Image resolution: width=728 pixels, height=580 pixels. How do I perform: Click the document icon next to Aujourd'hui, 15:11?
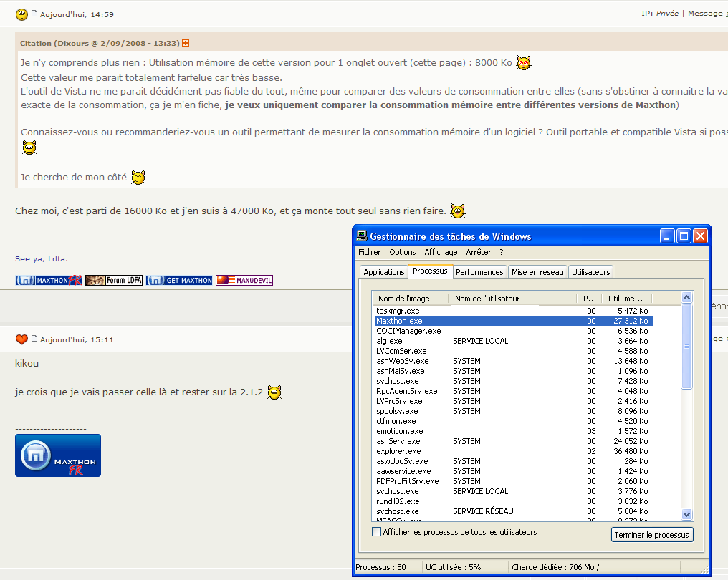(x=34, y=338)
